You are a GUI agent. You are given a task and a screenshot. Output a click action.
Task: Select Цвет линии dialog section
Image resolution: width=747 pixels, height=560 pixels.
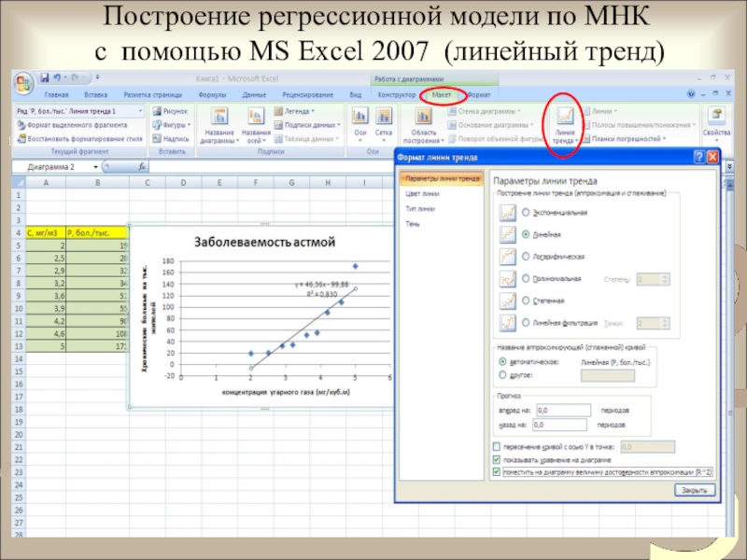point(422,194)
